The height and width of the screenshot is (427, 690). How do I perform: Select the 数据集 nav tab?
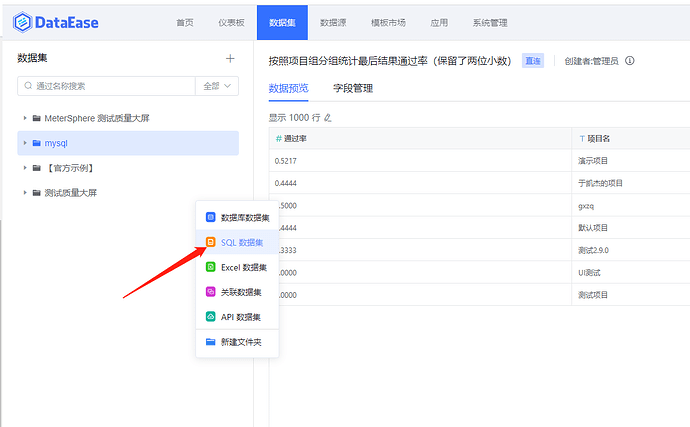coord(282,22)
